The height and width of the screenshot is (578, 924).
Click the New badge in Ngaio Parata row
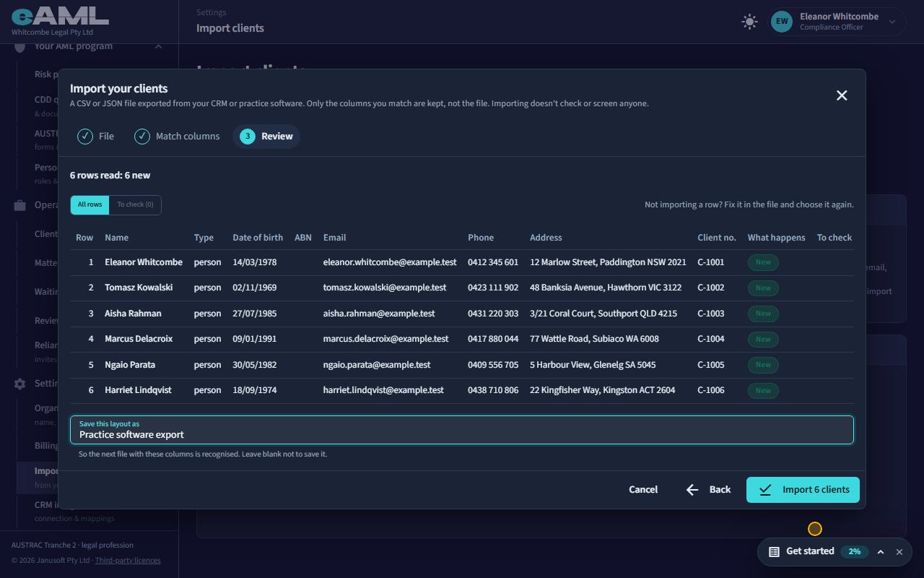[x=763, y=365]
